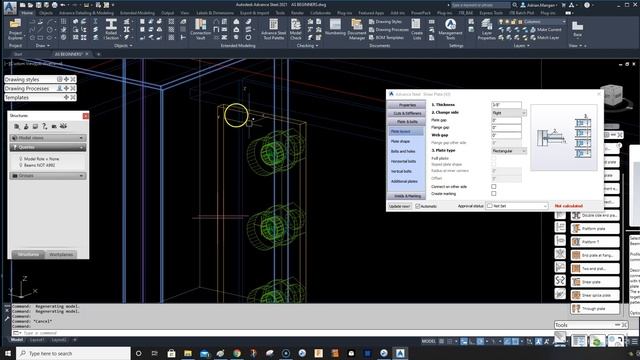Viewport: 640px width, 360px height.
Task: Click the search magnifier icon in the title bar
Action: 515,5
